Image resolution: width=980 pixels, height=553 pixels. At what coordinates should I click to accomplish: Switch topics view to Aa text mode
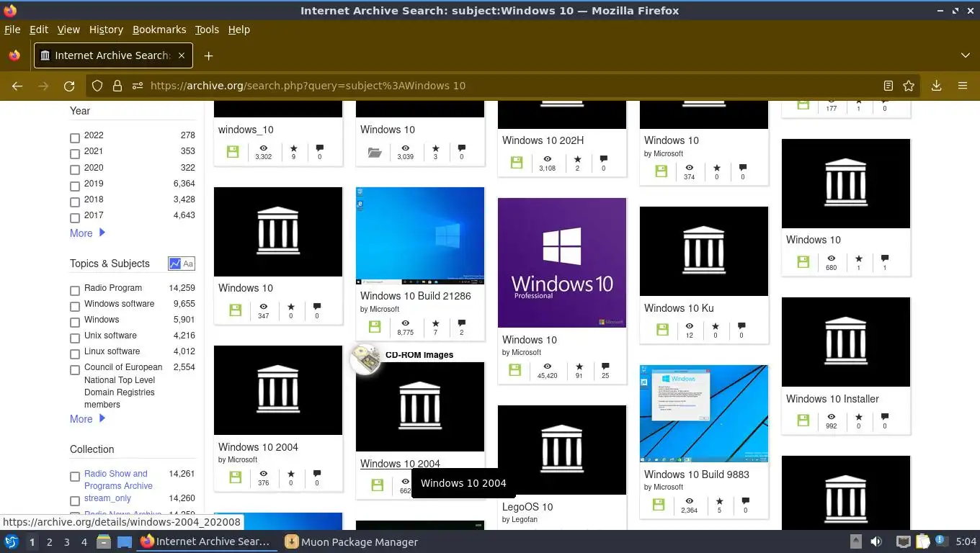click(x=188, y=264)
